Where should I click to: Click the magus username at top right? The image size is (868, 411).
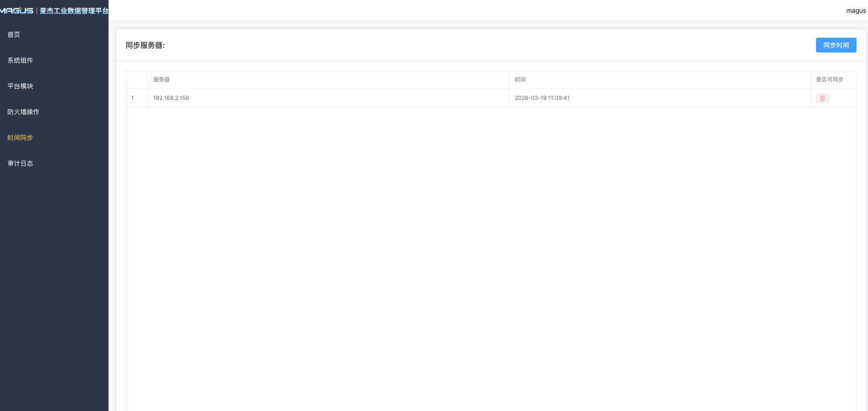pos(856,11)
